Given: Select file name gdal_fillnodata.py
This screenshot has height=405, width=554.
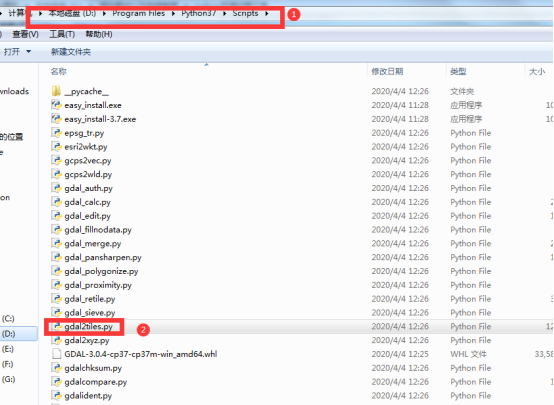Looking at the screenshot, I should [x=98, y=230].
